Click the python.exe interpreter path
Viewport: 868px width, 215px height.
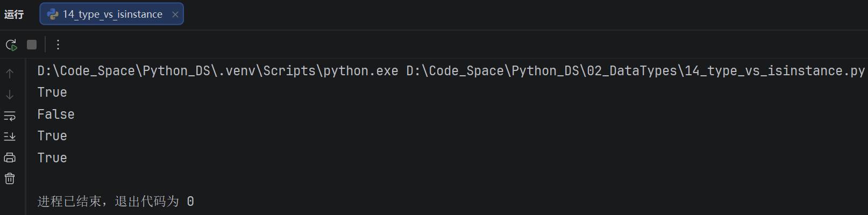pos(218,71)
